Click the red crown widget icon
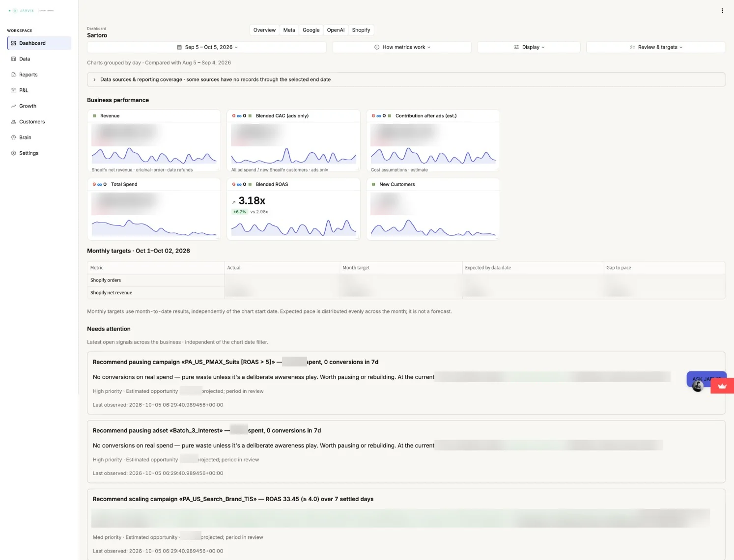 coord(722,386)
